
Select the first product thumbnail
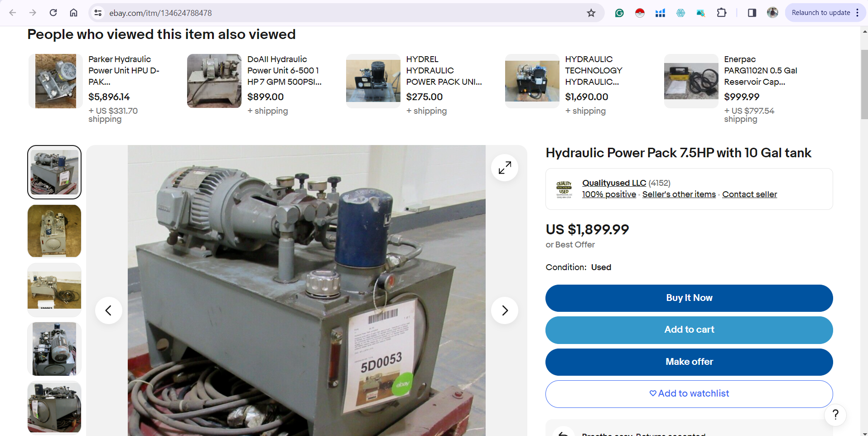coord(54,172)
